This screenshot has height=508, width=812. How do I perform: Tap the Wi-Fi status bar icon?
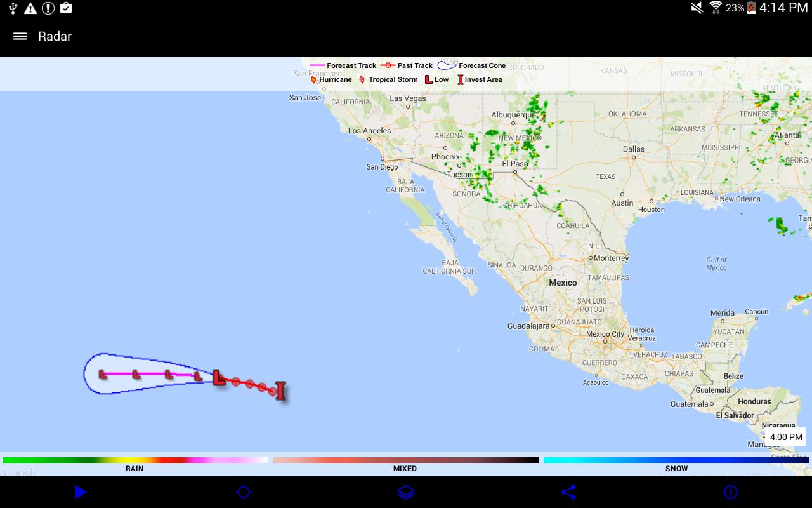click(716, 8)
